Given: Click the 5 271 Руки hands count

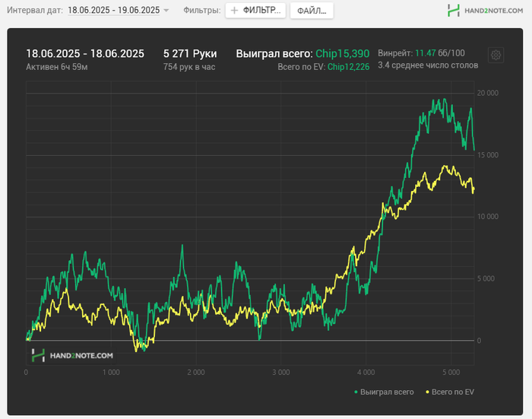Looking at the screenshot, I should tap(190, 54).
